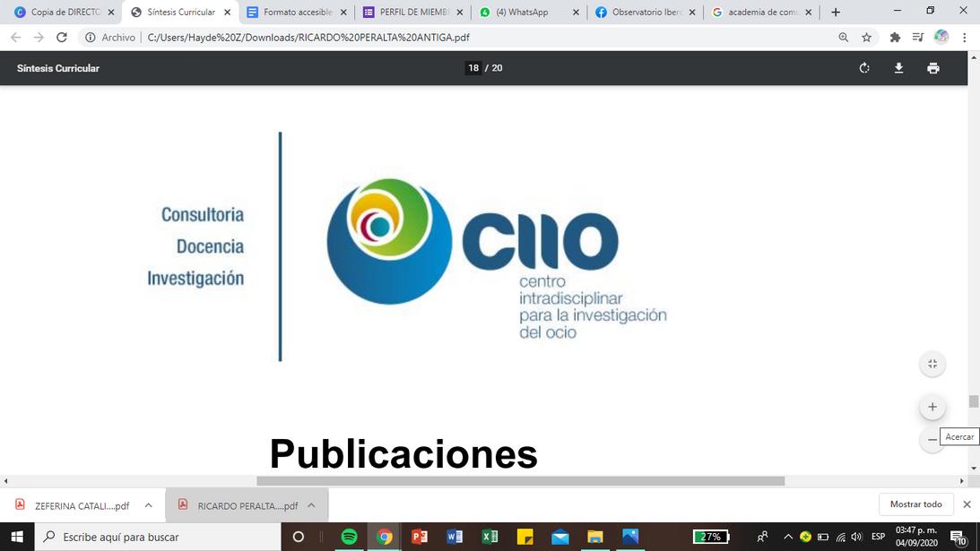Open volume control in system tray
This screenshot has width=980, height=551.
857,537
